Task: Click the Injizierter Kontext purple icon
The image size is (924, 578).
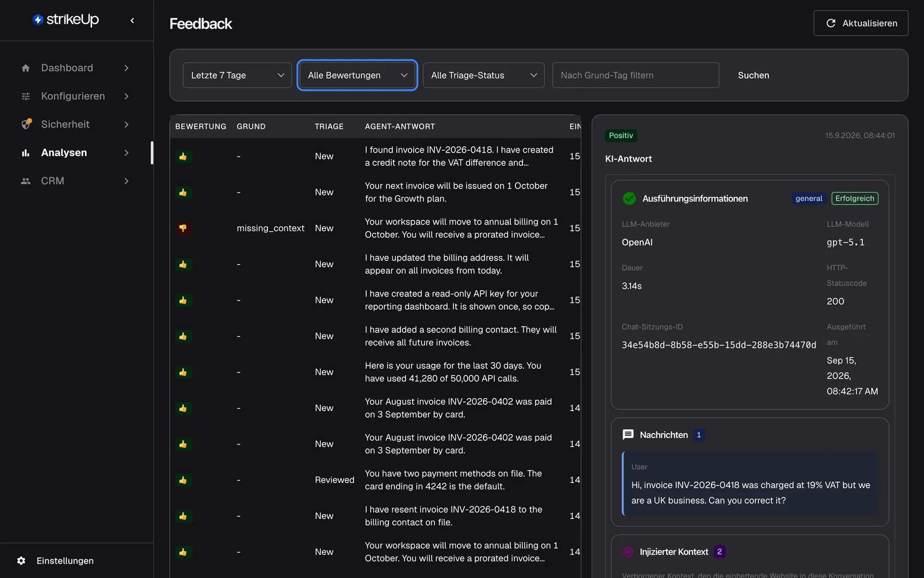Action: tap(628, 552)
